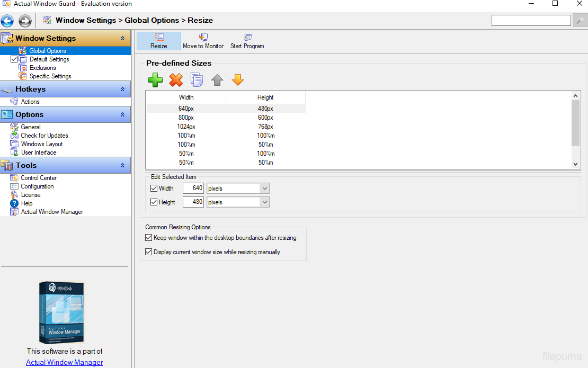The height and width of the screenshot is (368, 588).
Task: Click the search icon beside search box
Action: [580, 21]
